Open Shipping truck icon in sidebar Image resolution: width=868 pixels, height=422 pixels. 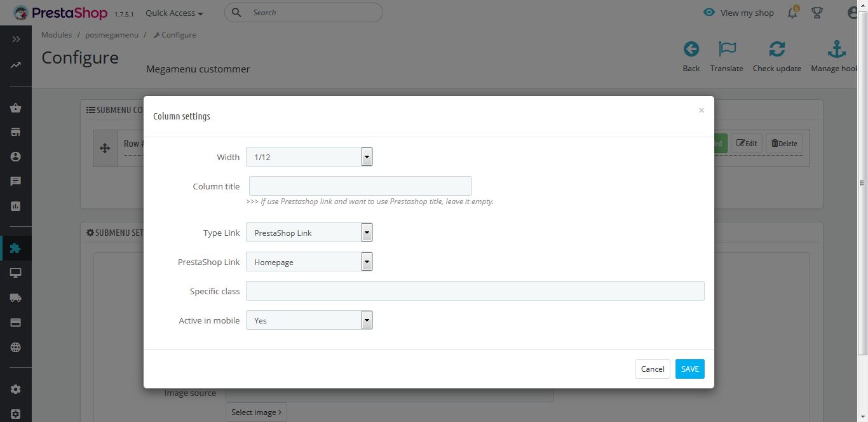click(16, 297)
